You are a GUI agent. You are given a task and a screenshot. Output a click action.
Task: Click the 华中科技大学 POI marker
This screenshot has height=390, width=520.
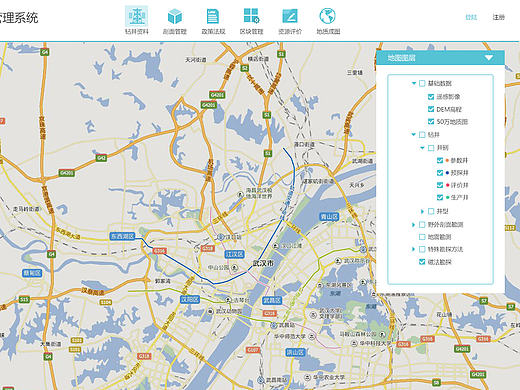354,343
